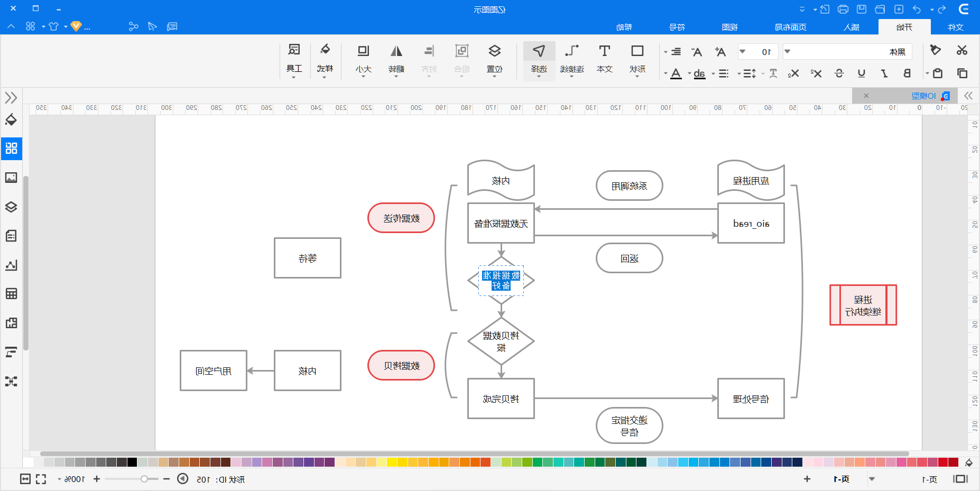Open the image panel in sidebar
Image resolution: width=980 pixels, height=491 pixels.
click(11, 178)
